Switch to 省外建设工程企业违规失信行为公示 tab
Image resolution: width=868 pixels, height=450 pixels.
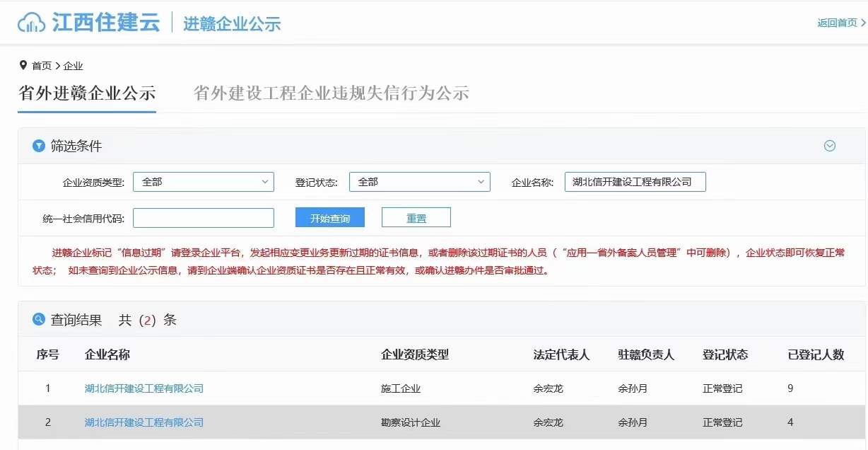coord(332,93)
